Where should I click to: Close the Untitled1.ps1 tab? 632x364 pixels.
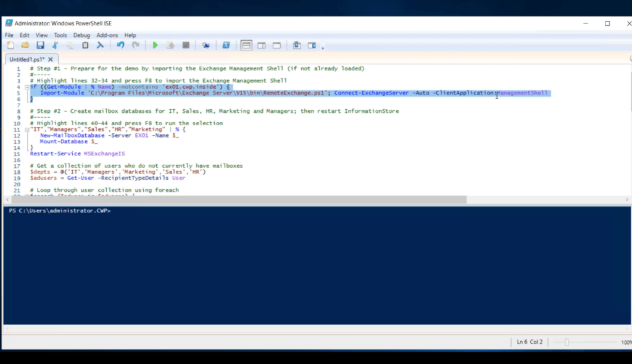click(x=51, y=59)
